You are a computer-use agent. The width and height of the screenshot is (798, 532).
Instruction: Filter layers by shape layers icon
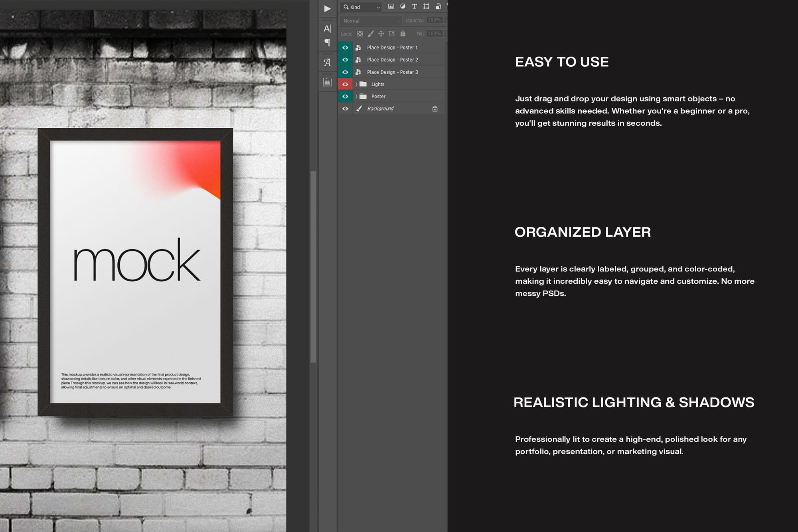click(x=426, y=6)
